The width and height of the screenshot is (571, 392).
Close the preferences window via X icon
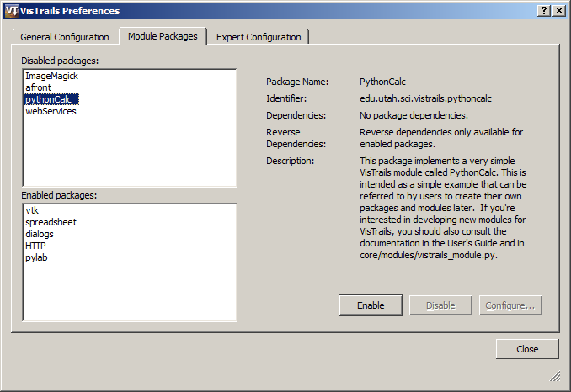tap(558, 11)
